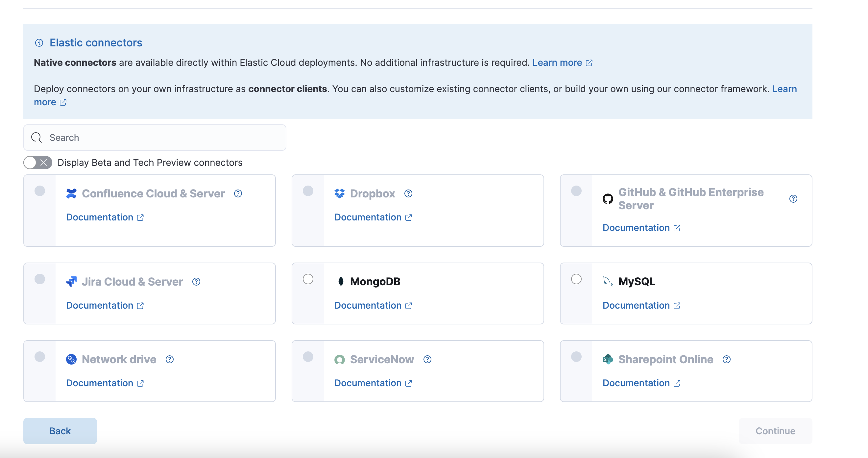Click the ServiceNow card title
Screen dimensions: 868x458
pyautogui.click(x=382, y=359)
